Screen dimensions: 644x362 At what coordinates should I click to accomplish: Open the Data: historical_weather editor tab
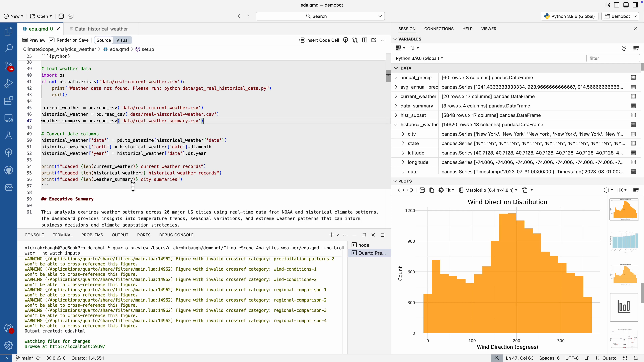(x=101, y=29)
